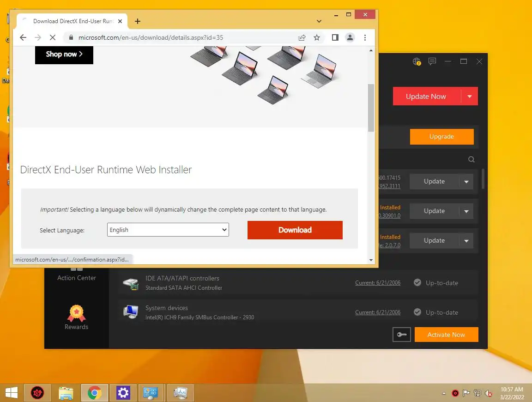Click the System devices monitor icon

click(131, 312)
